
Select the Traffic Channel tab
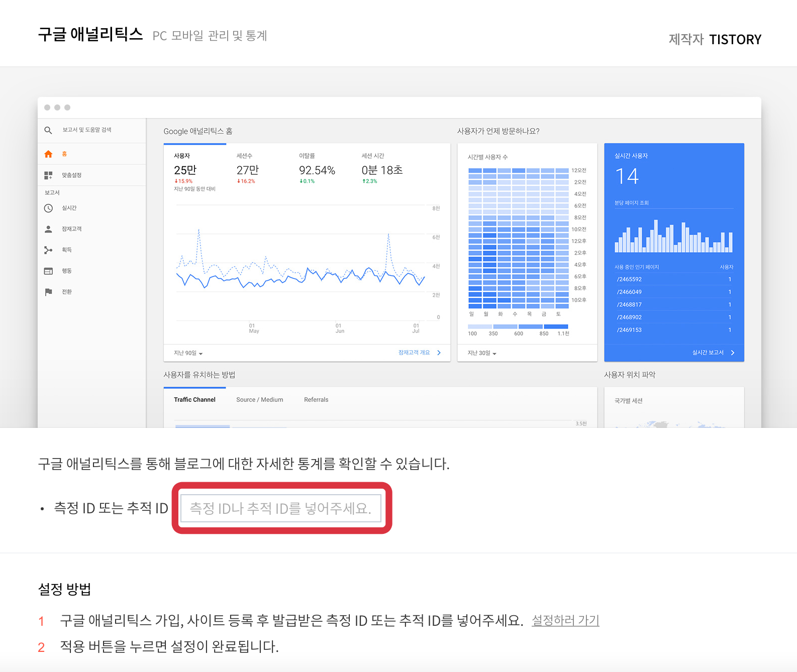194,400
